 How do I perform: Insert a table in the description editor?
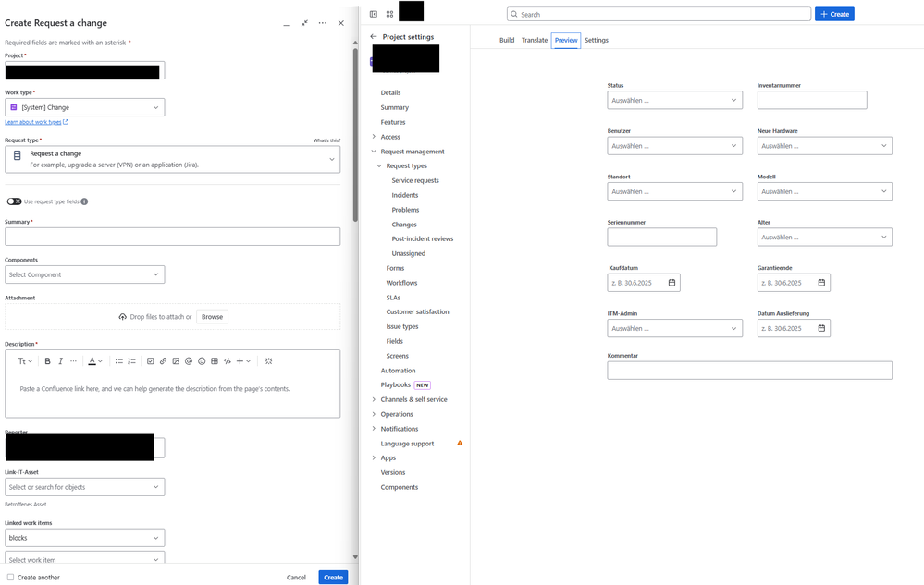pos(214,360)
